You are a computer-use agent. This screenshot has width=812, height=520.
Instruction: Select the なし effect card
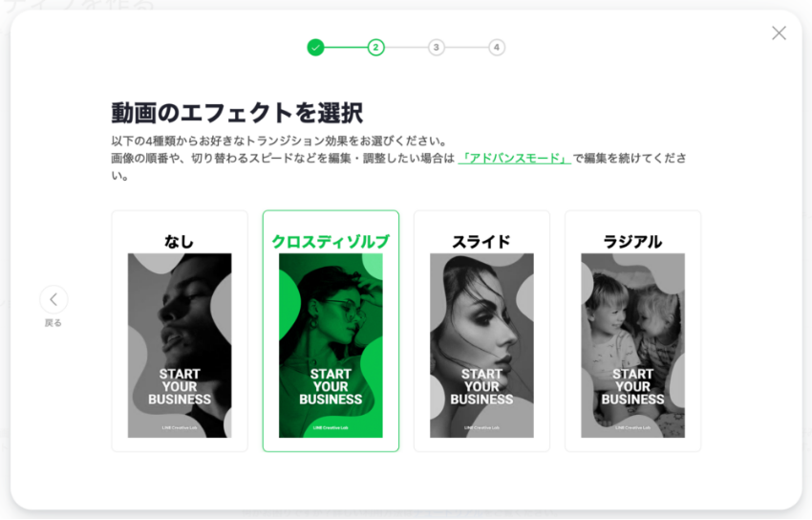pyautogui.click(x=180, y=331)
